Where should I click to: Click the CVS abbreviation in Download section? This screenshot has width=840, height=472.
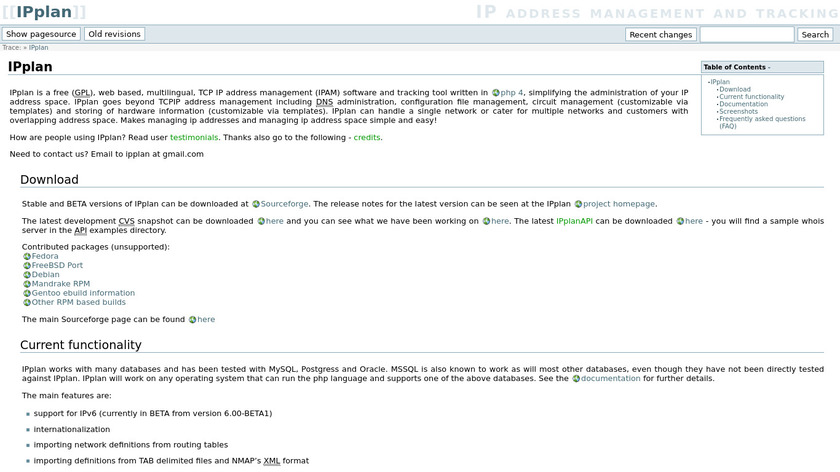click(126, 221)
